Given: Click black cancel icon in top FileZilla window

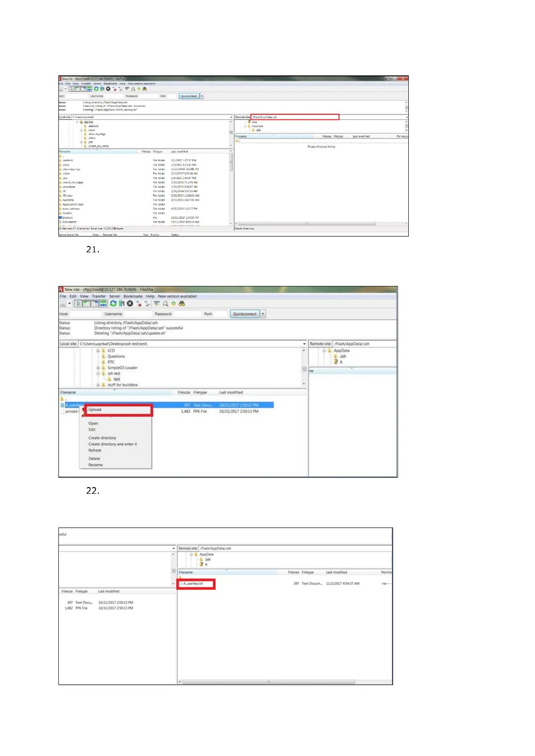Looking at the screenshot, I should tap(108, 89).
